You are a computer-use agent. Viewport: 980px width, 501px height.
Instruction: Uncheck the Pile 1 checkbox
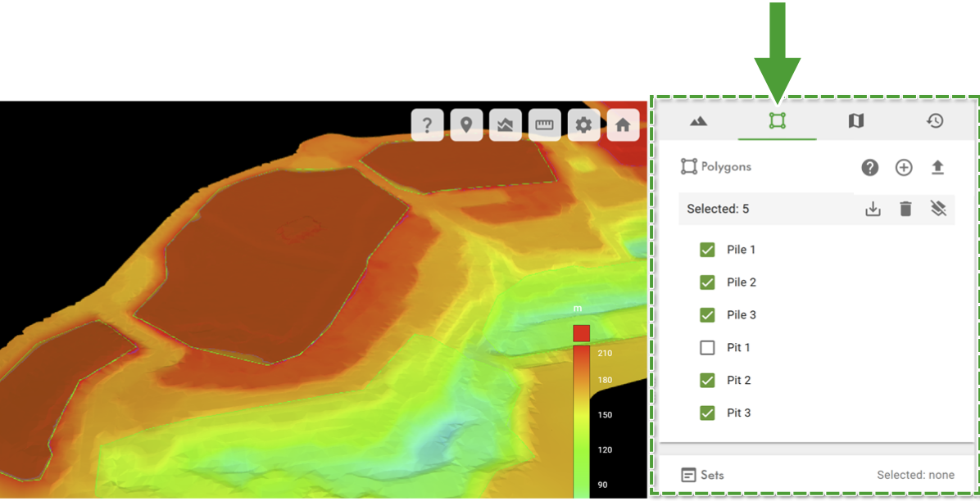pyautogui.click(x=707, y=250)
